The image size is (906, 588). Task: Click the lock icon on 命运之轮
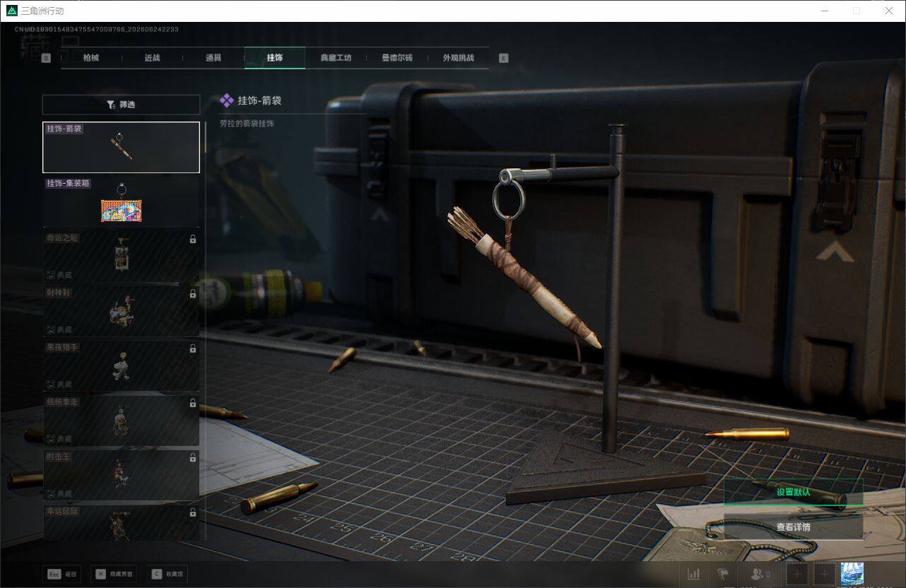tap(193, 240)
